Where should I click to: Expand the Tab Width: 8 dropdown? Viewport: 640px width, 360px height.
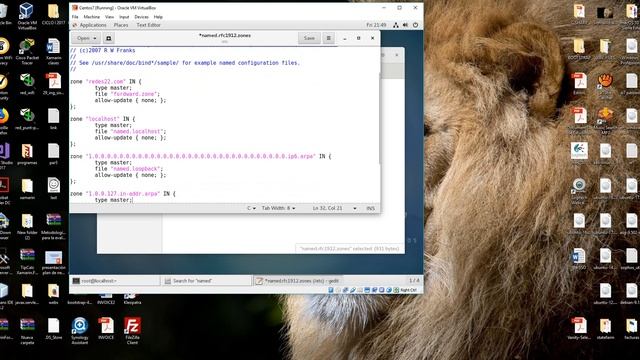click(x=278, y=208)
